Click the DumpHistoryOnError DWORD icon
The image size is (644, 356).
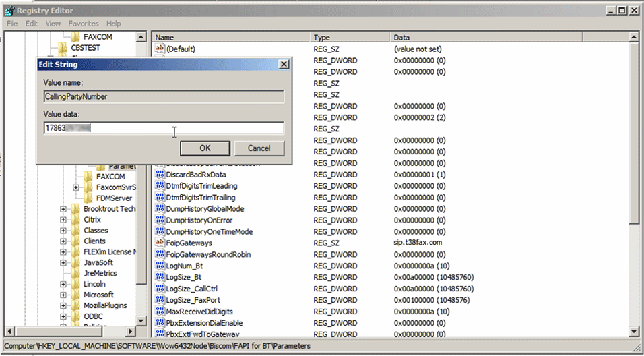pos(160,220)
